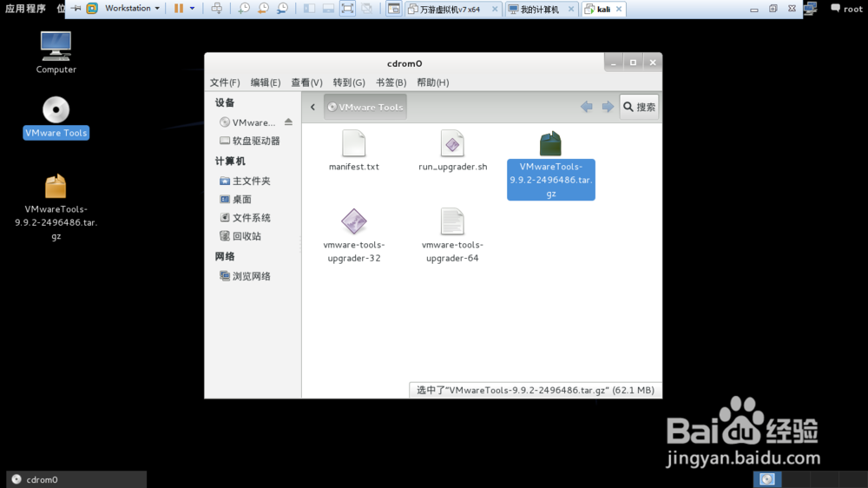Open 文件系统 in the sidebar
Image resolution: width=868 pixels, height=488 pixels.
246,218
